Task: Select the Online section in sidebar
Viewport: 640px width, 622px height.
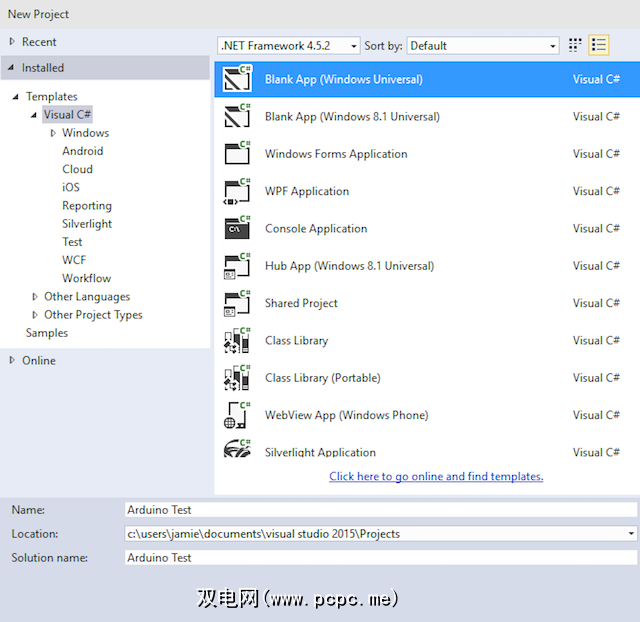Action: pyautogui.click(x=39, y=360)
